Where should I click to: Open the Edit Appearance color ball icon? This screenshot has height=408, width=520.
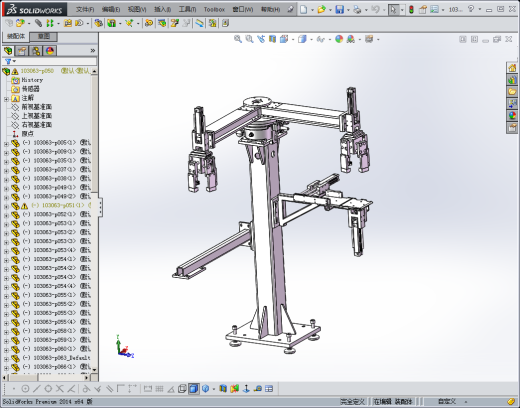click(339, 39)
